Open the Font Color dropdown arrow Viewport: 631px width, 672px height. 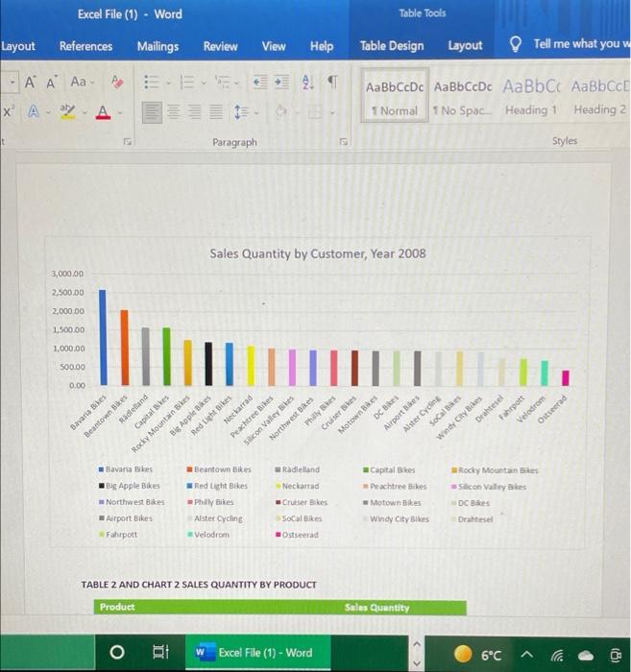pos(120,112)
